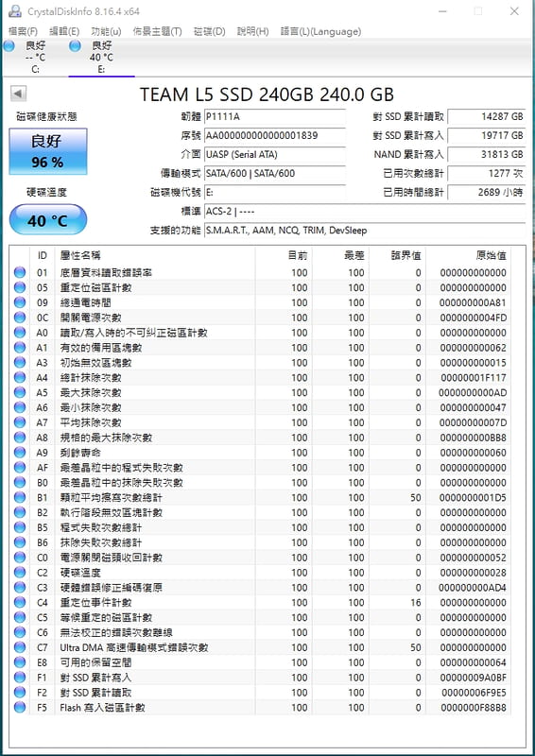This screenshot has height=756, width=535.
Task: Click the blue status orb for attribute B1
Action: [20, 498]
